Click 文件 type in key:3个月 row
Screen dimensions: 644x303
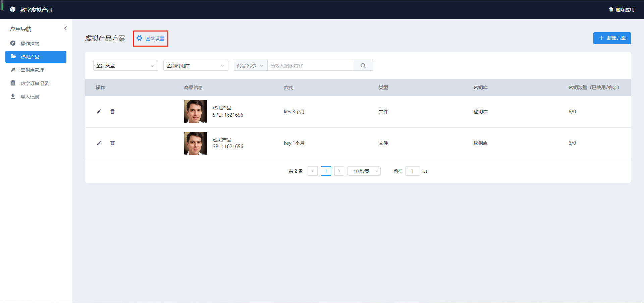383,112
